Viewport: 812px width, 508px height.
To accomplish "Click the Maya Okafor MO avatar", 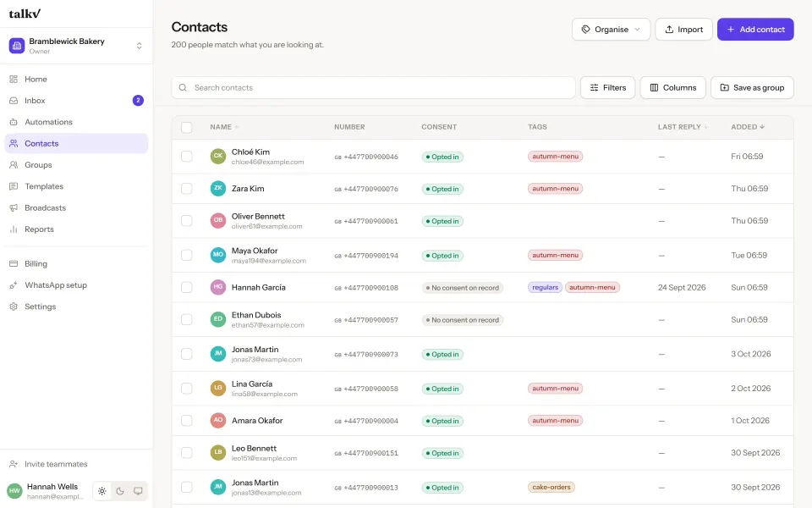I will pyautogui.click(x=218, y=255).
